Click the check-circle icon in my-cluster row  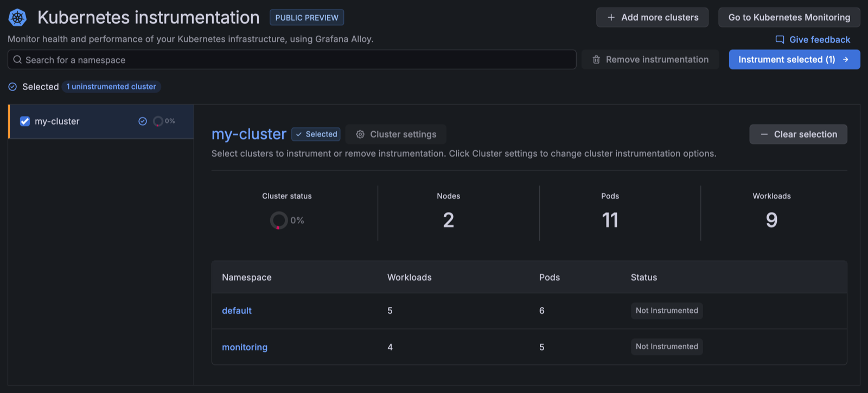click(143, 121)
